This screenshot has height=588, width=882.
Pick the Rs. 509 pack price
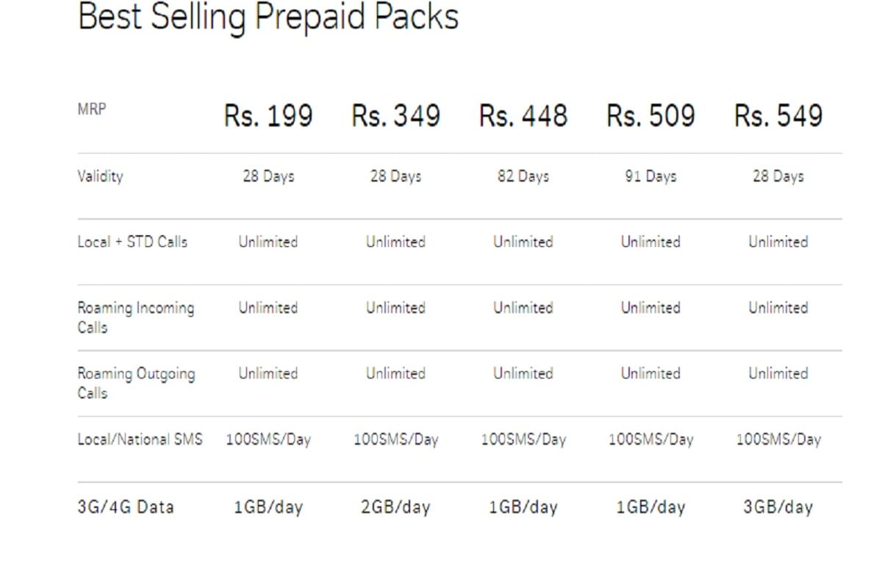coord(650,116)
